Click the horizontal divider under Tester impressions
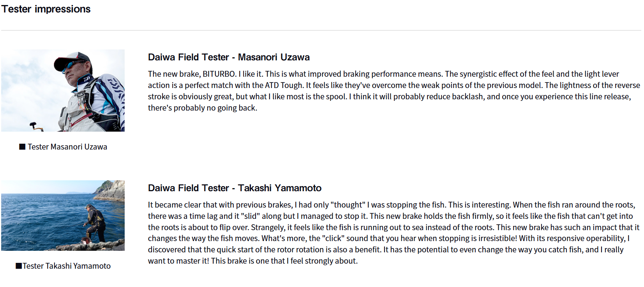 pos(321,30)
